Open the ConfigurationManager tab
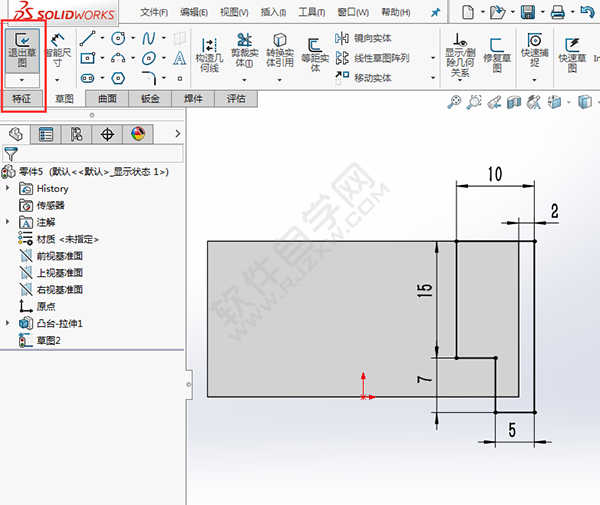The height and width of the screenshot is (505, 600). pyautogui.click(x=77, y=134)
